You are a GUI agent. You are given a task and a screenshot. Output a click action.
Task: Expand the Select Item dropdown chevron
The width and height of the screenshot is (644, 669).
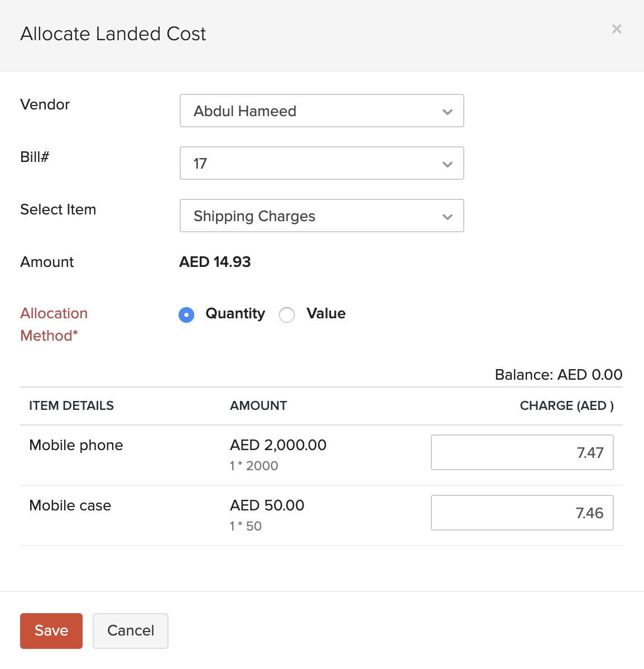pos(447,216)
